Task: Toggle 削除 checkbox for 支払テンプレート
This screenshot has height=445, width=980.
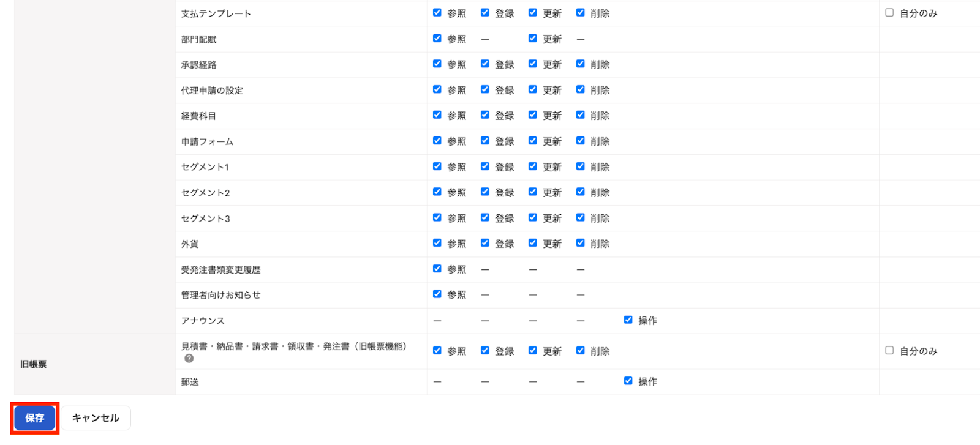Action: click(x=581, y=12)
